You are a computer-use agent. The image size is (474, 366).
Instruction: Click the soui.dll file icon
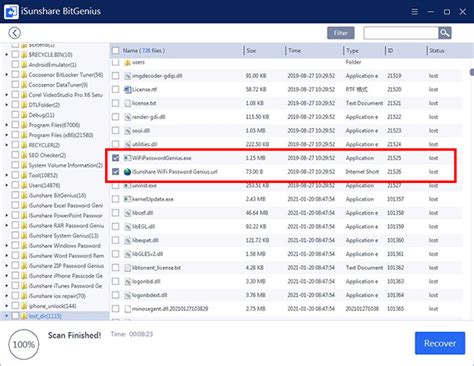127,131
